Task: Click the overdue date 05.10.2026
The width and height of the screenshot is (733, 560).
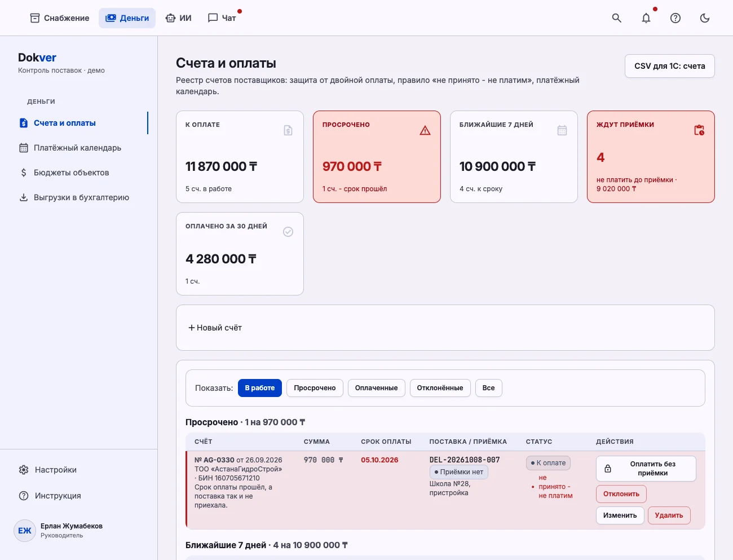Action: coord(379,460)
